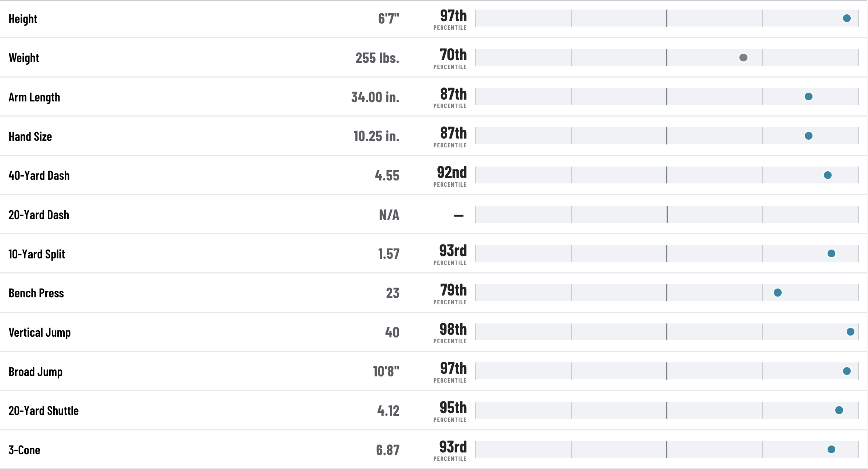
Task: Click the Hand Size percentile dot
Action: 808,136
